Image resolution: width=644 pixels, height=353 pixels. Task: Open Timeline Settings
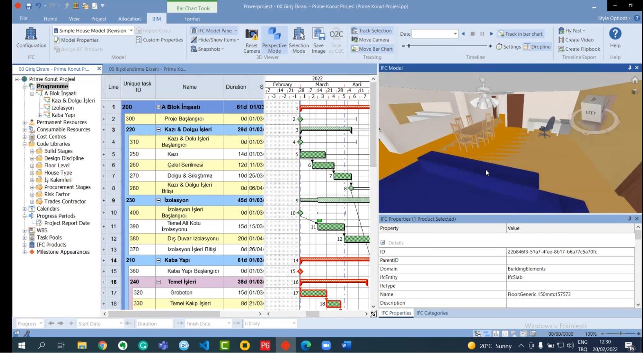click(x=508, y=47)
